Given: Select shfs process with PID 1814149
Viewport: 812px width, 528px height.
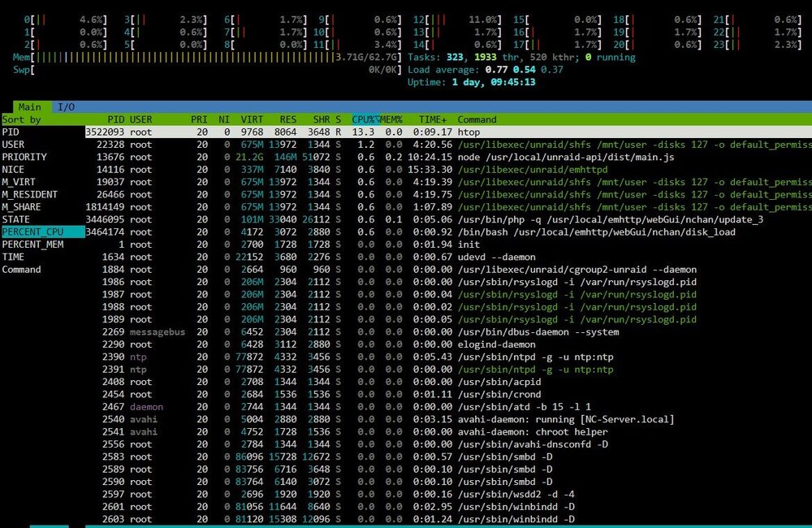Looking at the screenshot, I should pos(448,207).
